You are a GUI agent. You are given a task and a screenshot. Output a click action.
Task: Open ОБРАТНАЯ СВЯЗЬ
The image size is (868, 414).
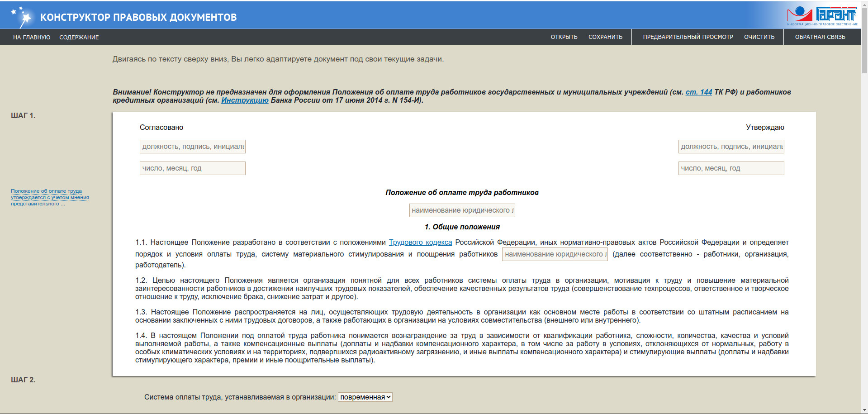[820, 37]
